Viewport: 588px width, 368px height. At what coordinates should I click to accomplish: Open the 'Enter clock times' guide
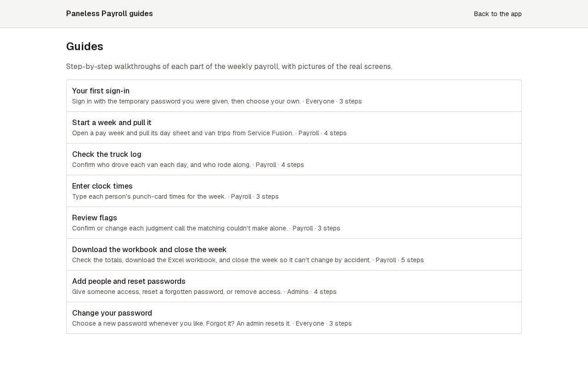[x=294, y=191]
